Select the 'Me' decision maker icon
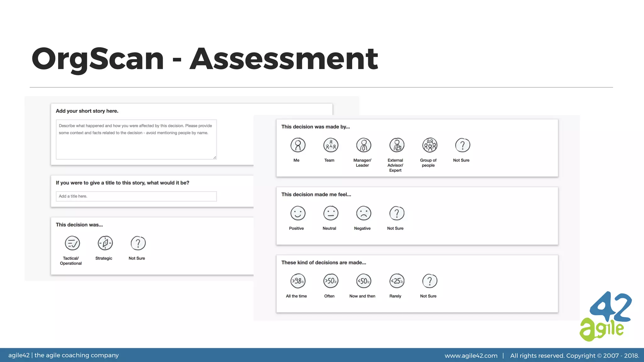644x362 pixels. [x=297, y=145]
